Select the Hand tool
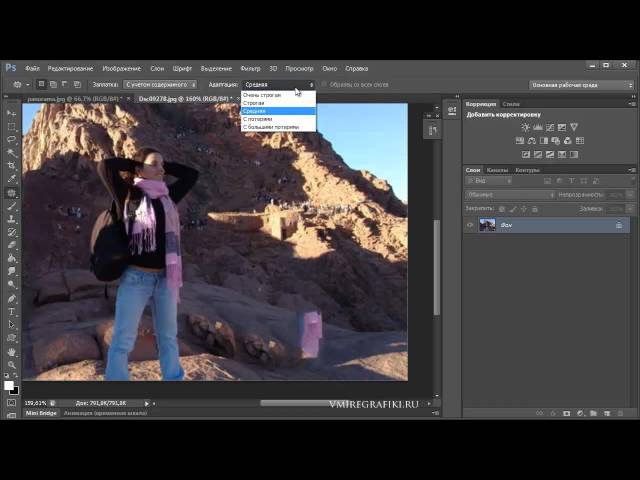Image resolution: width=640 pixels, height=480 pixels. pos(11,351)
